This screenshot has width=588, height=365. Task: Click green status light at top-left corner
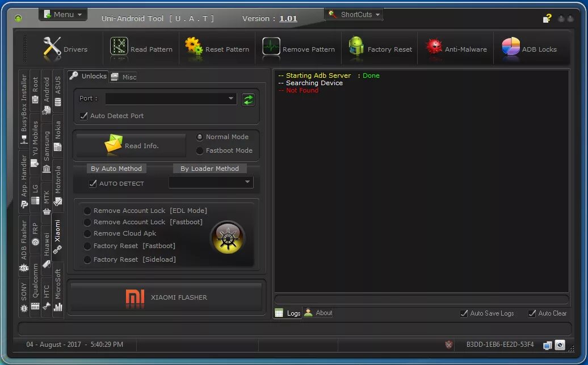pos(18,18)
